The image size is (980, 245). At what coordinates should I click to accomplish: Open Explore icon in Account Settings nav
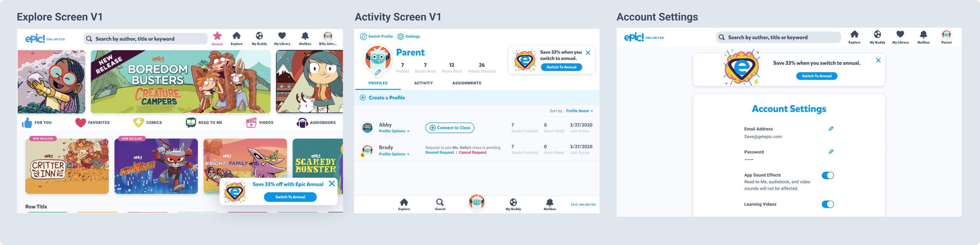click(x=854, y=34)
